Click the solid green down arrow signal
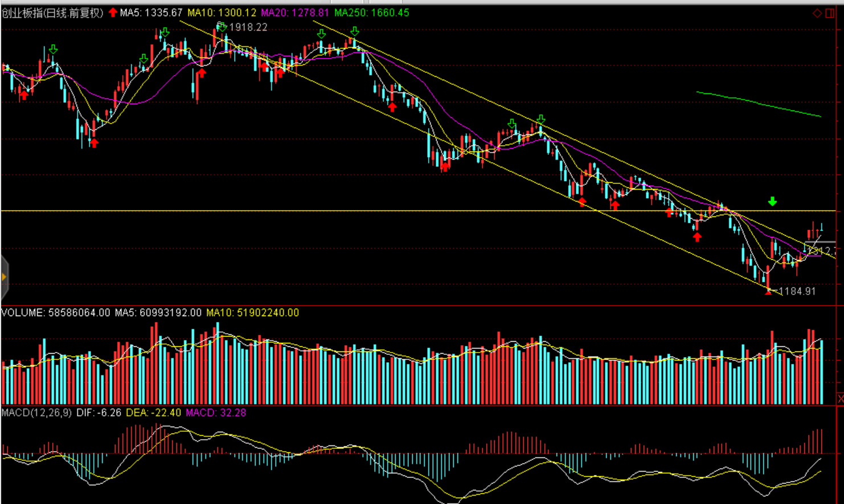This screenshot has height=504, width=844. 772,201
